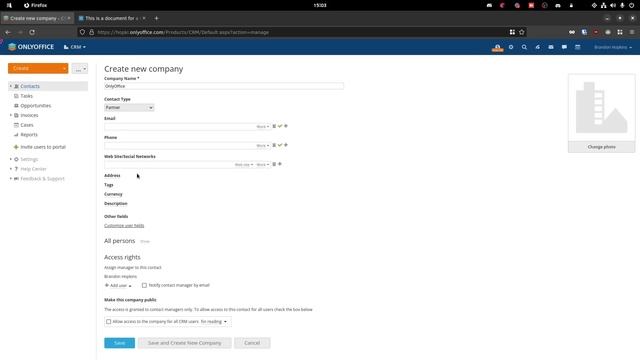Open the Web site type dropdown
The height and width of the screenshot is (360, 640).
pyautogui.click(x=244, y=165)
